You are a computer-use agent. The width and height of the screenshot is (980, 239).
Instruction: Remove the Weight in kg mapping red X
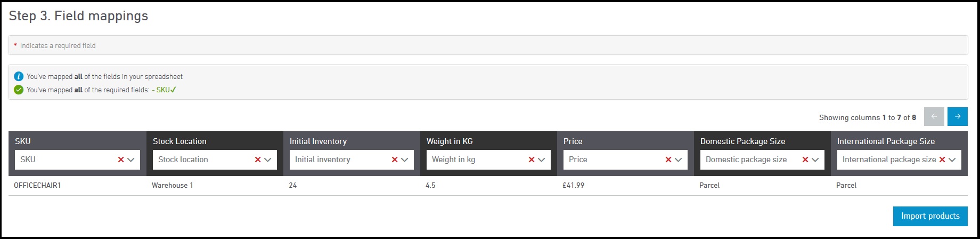pyautogui.click(x=532, y=160)
